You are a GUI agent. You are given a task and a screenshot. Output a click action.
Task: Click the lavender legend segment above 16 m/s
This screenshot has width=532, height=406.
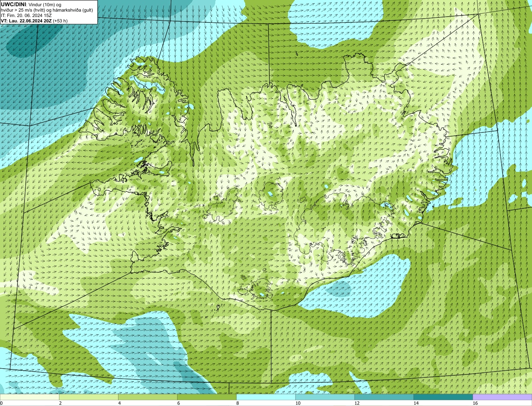tap(502, 397)
